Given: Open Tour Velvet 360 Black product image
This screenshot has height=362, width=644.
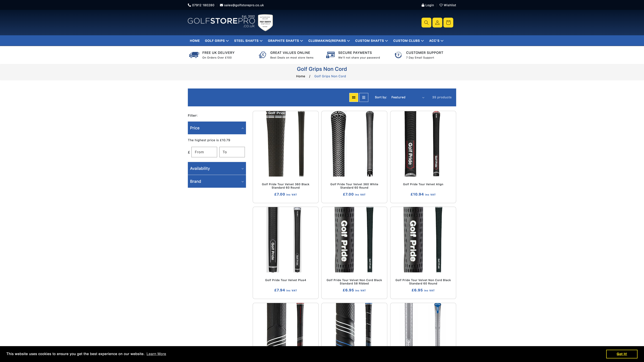Looking at the screenshot, I should pyautogui.click(x=286, y=144).
